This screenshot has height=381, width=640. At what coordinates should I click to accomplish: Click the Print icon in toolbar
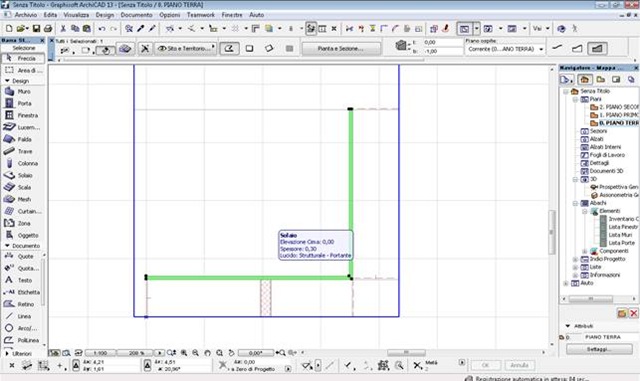pos(48,29)
